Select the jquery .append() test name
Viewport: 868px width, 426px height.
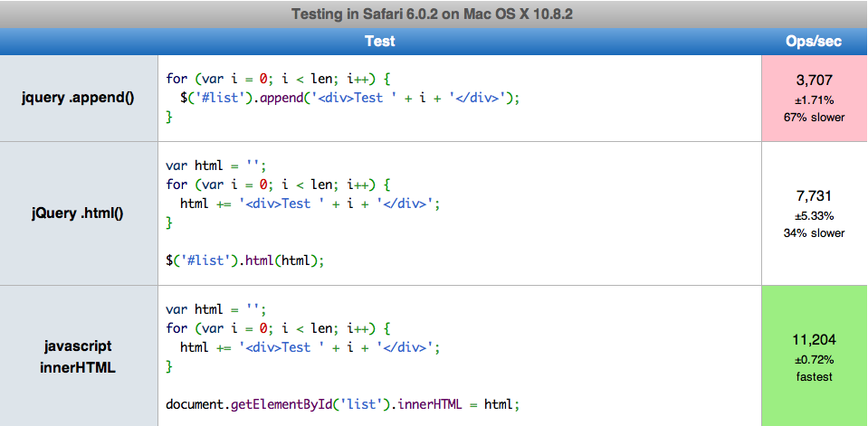click(x=78, y=98)
